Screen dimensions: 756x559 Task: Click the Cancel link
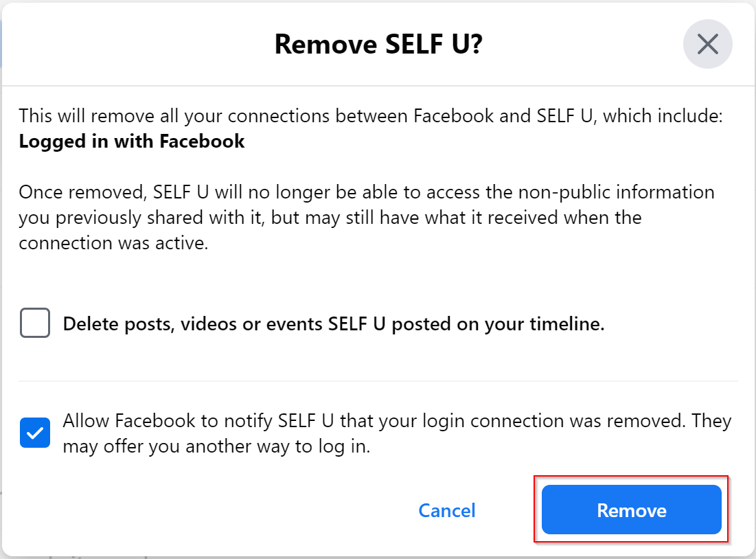point(447,510)
